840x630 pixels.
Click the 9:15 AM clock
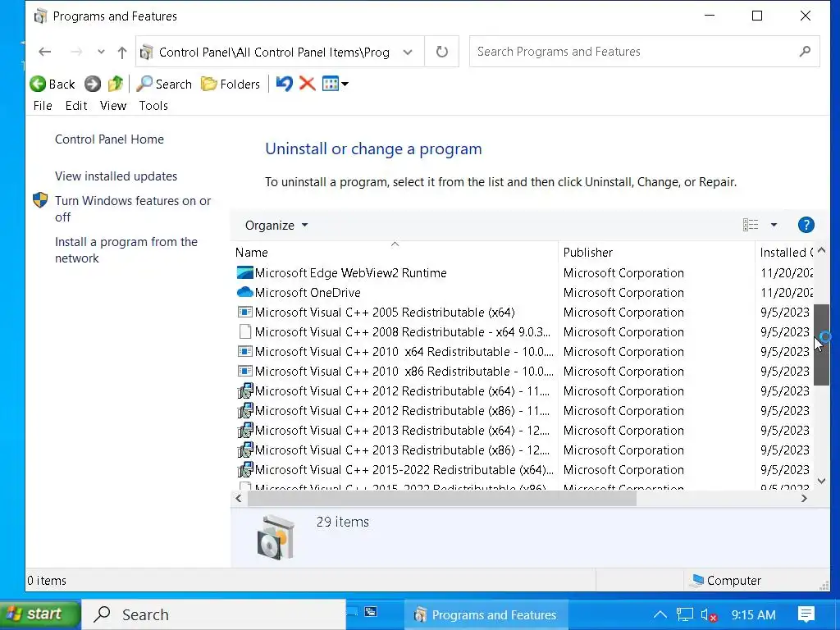click(x=753, y=615)
